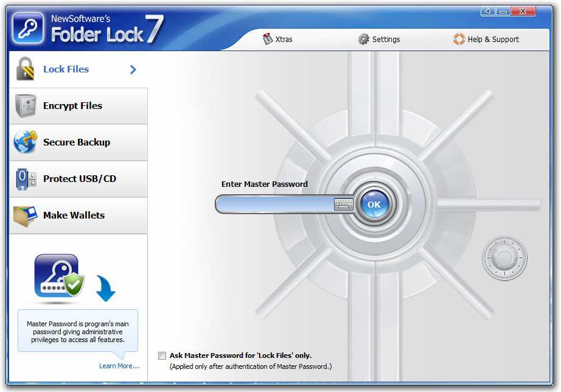Click the safe icon beside Encrypt Files
This screenshot has width=561, height=392.
[x=26, y=105]
